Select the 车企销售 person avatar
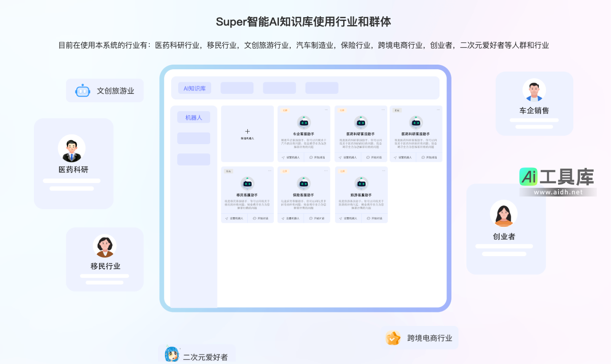 [534, 90]
